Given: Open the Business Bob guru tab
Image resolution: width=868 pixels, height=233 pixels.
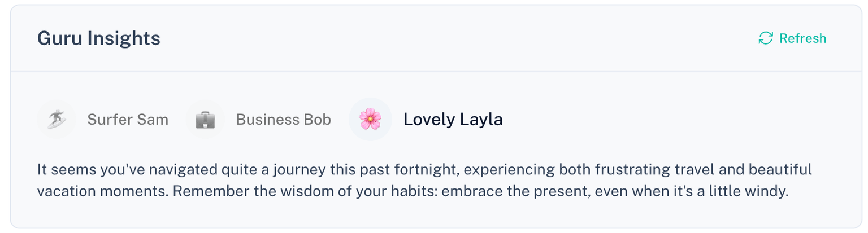Looking at the screenshot, I should [x=283, y=120].
